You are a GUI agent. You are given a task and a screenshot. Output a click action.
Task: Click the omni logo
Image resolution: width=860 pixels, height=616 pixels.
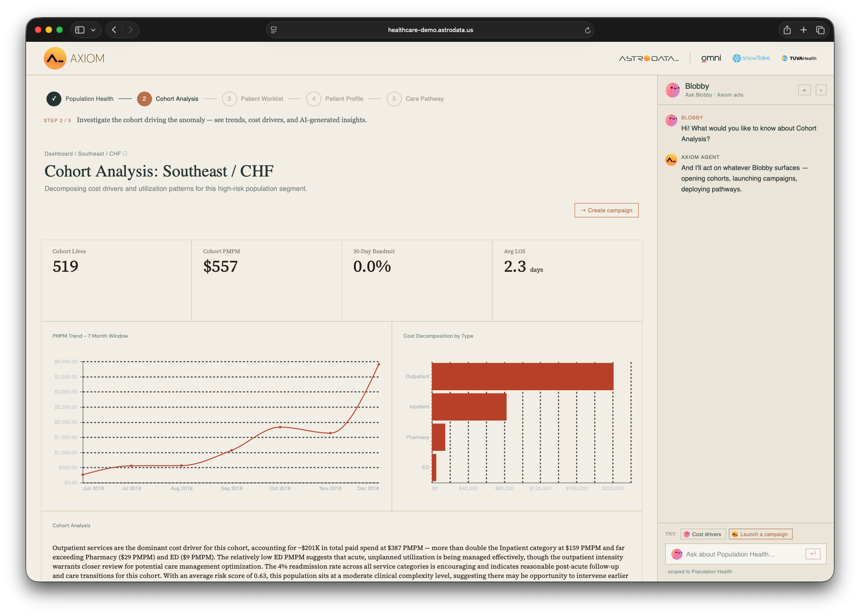coord(711,58)
